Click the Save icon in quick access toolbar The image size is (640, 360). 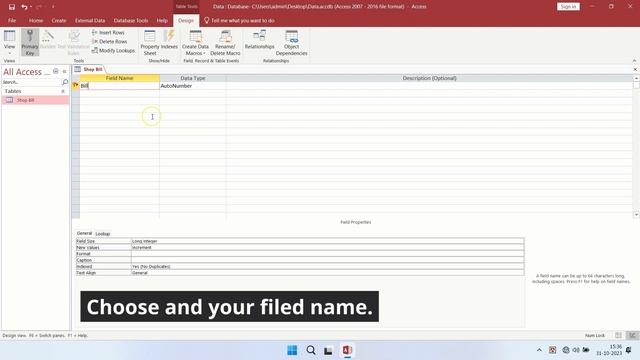[x=12, y=7]
